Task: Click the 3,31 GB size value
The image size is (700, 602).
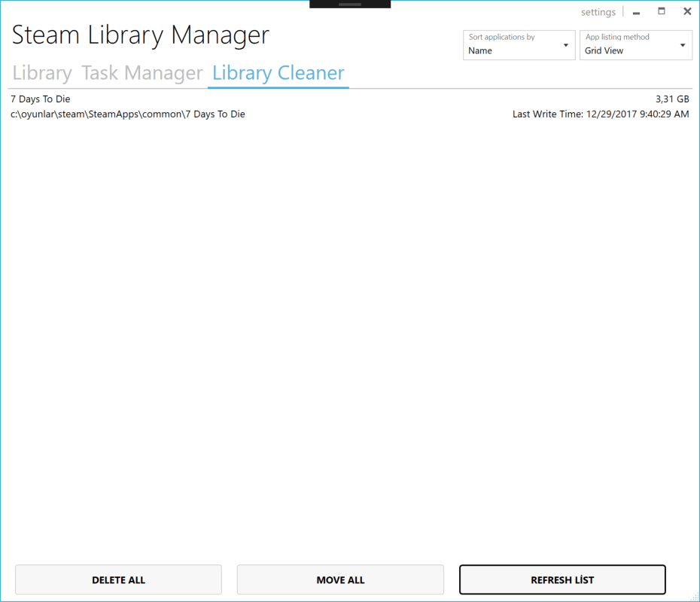Action: (x=672, y=99)
